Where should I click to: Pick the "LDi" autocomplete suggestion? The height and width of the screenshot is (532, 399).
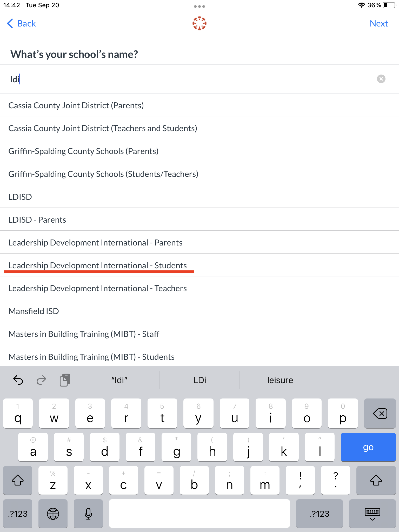pyautogui.click(x=199, y=380)
